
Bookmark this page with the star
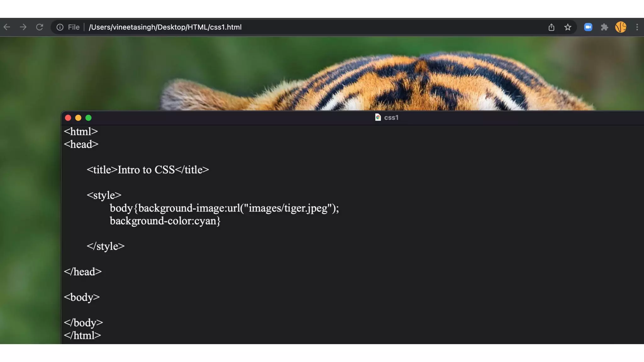coord(568,27)
